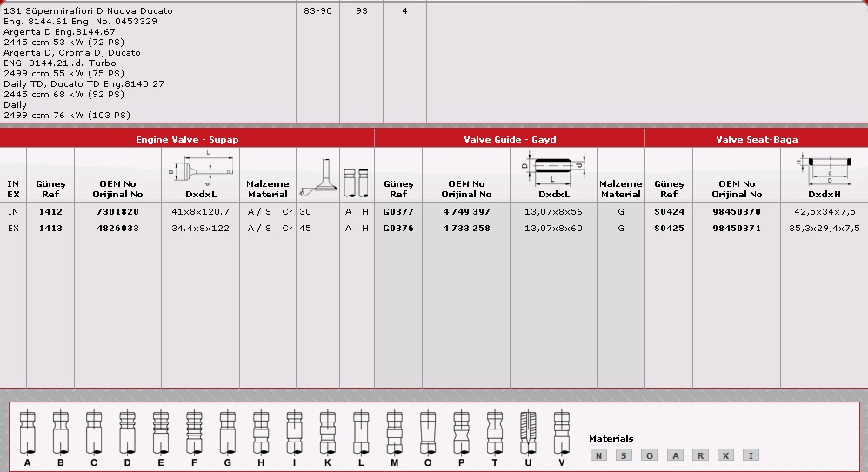Click engine valve DxdxL dimension diagram
The height and width of the screenshot is (472, 868).
coord(201,168)
